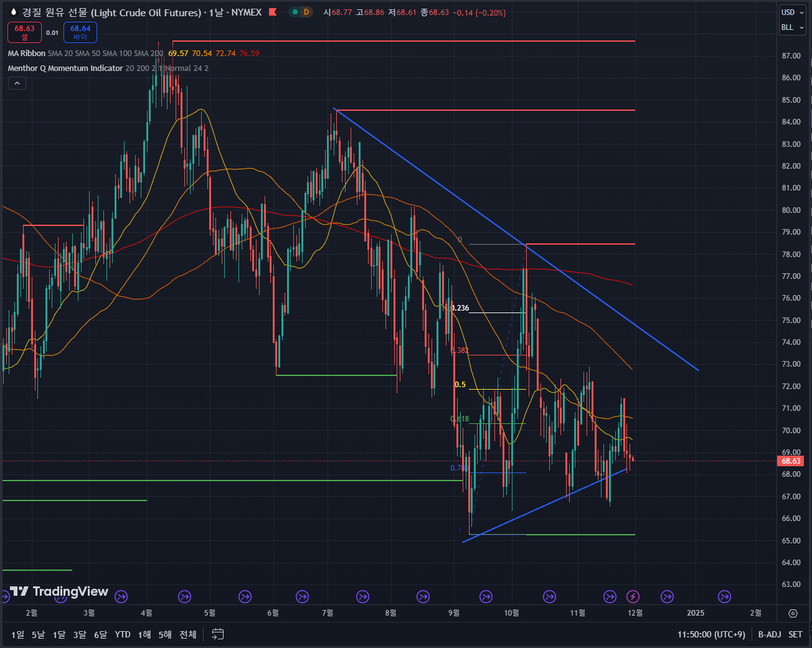Switch to the 3달 time range
Viewport: 812px width, 648px height.
tap(80, 634)
